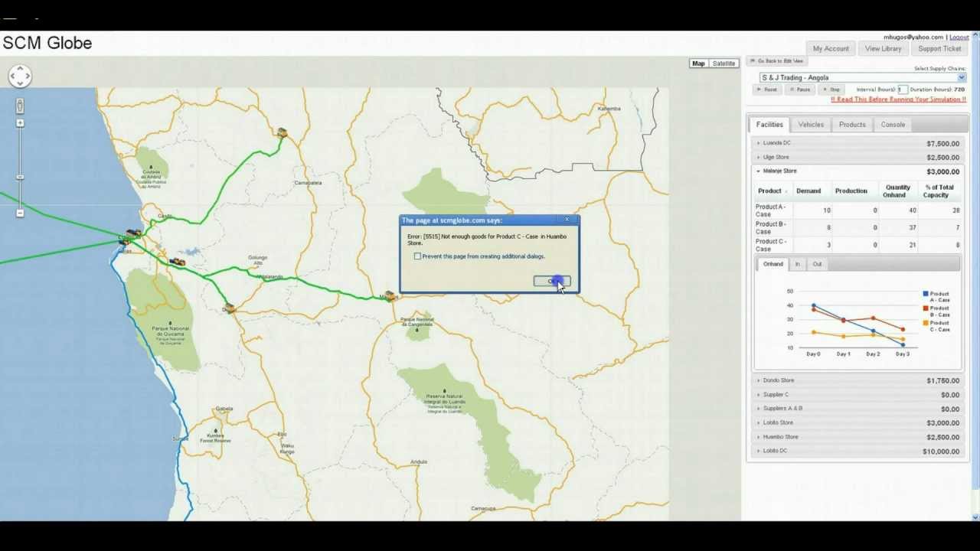Pan the map left with the arrow control
Screen dimensions: 980x551
tap(12, 76)
